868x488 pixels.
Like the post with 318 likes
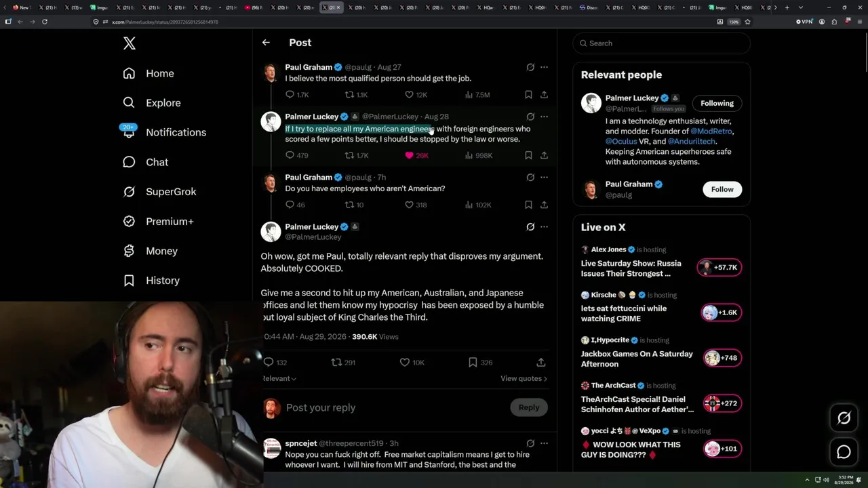(x=416, y=205)
